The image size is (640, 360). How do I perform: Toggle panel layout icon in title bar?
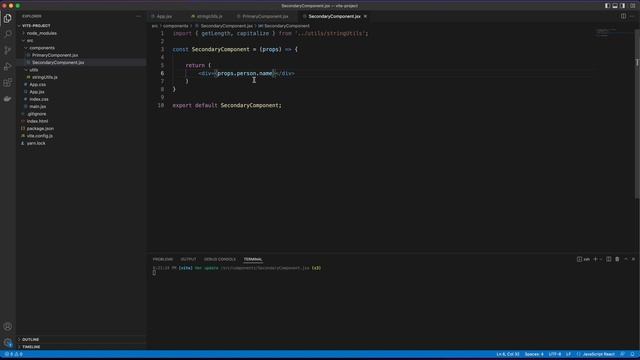coord(615,6)
